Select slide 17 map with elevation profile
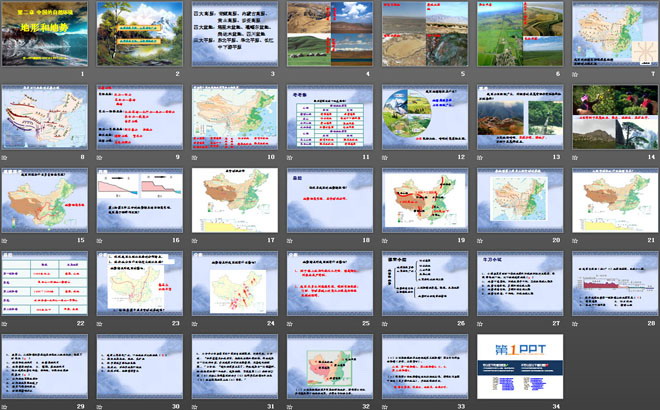660x410 pixels. pyautogui.click(x=235, y=200)
